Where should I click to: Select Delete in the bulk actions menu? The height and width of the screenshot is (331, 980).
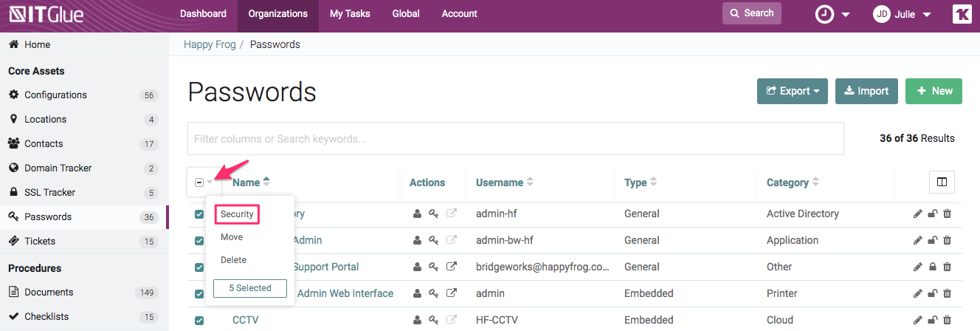click(x=233, y=260)
